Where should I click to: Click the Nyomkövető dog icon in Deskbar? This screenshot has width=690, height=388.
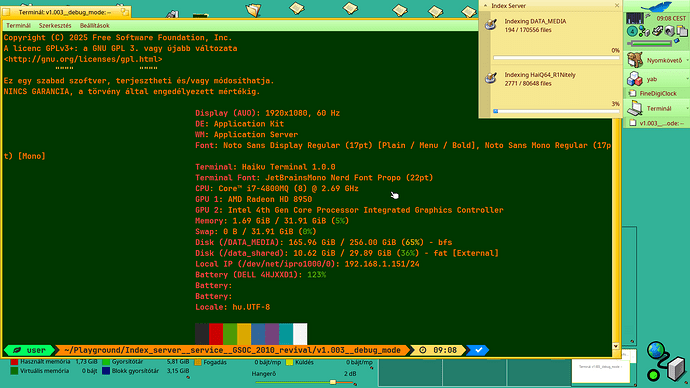[x=635, y=60]
